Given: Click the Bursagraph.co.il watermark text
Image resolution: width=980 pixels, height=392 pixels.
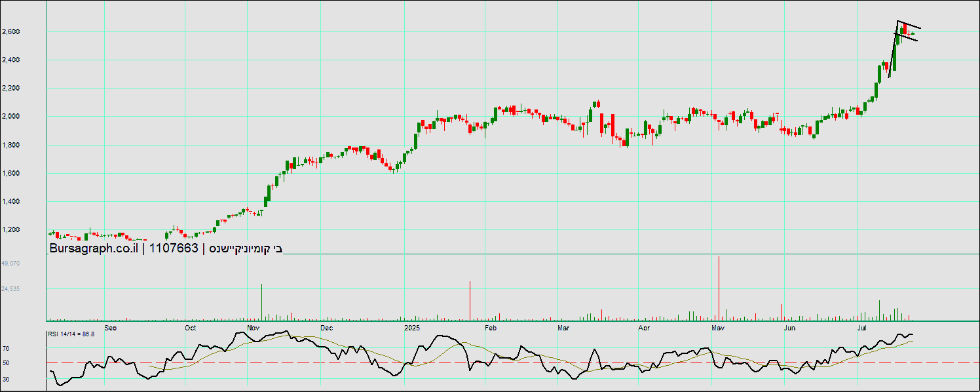Looking at the screenshot, I should click(93, 248).
